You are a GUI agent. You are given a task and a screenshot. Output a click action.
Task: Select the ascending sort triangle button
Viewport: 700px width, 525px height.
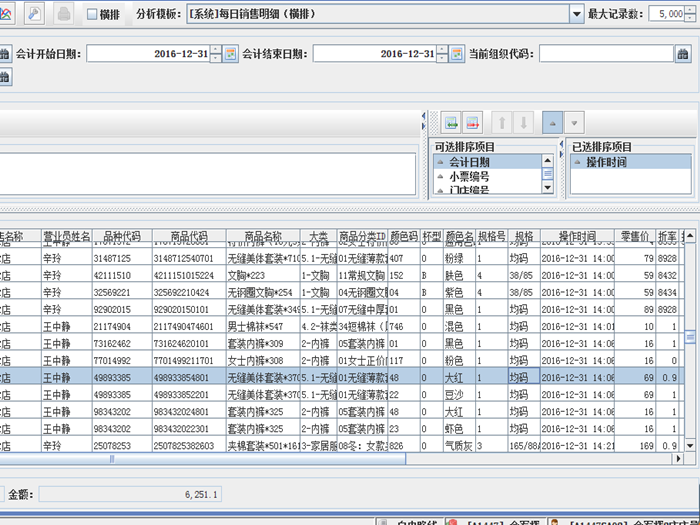[552, 122]
